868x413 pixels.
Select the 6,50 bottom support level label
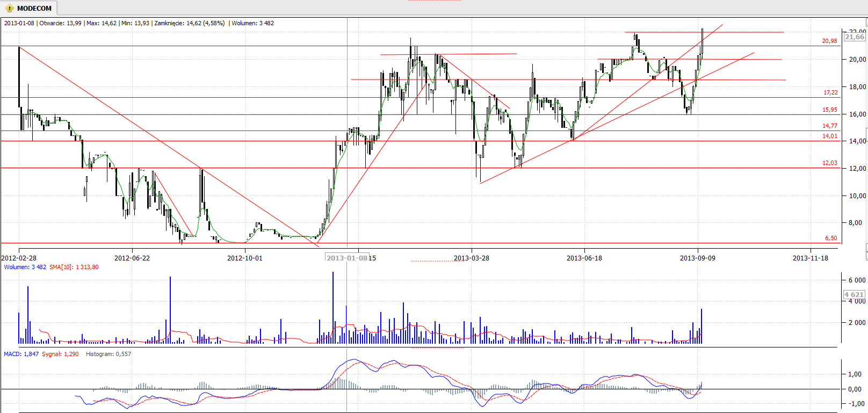click(831, 238)
